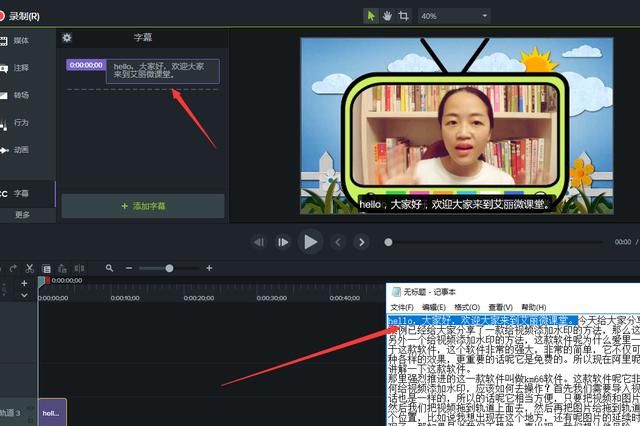The image size is (640, 426).
Task: Click the add track plus button
Action: [24, 283]
